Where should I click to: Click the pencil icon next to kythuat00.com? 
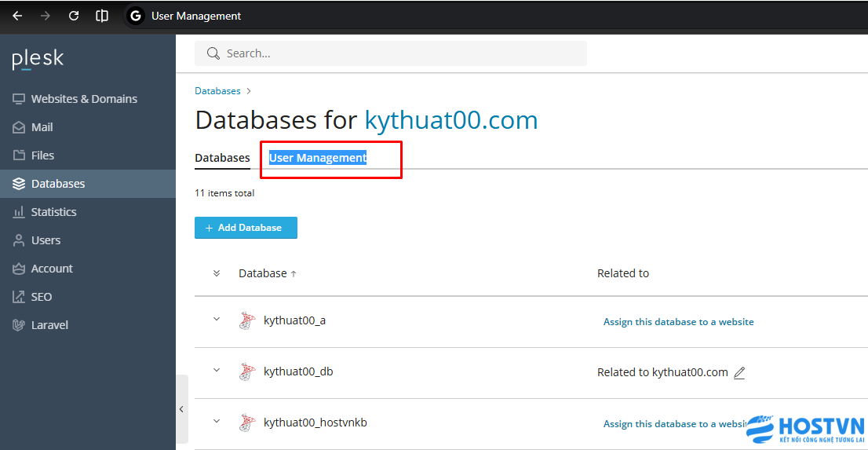pyautogui.click(x=739, y=372)
